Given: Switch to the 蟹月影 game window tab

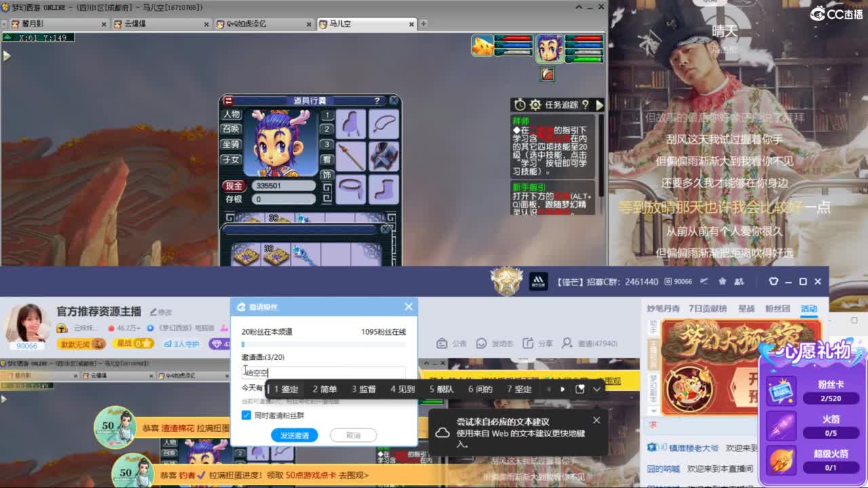Looking at the screenshot, I should pos(58,24).
